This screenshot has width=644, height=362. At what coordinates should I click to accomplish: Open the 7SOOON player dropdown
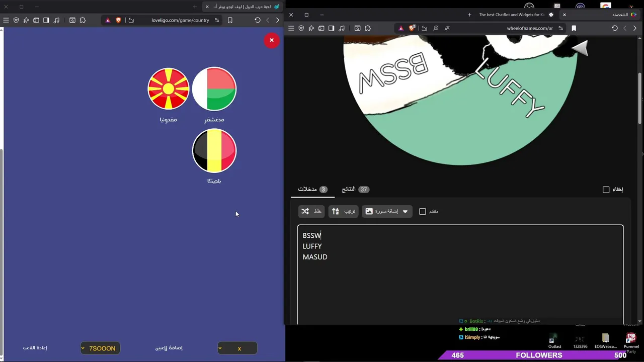(x=100, y=348)
